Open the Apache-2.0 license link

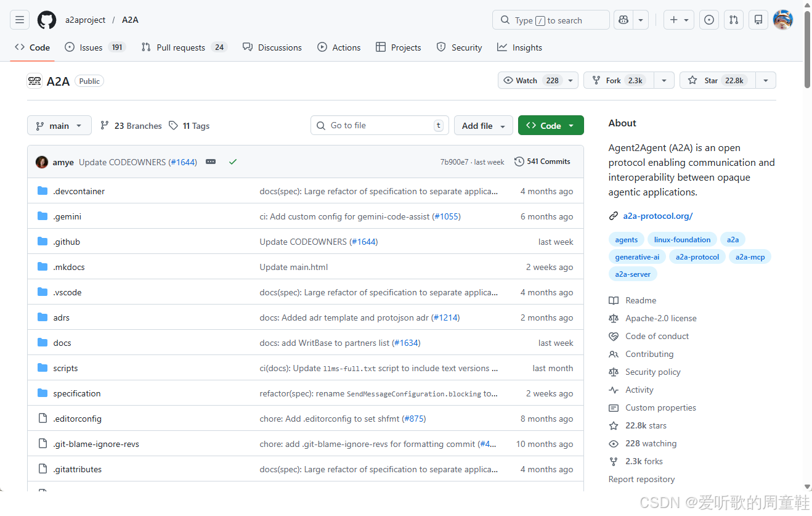[653, 318]
